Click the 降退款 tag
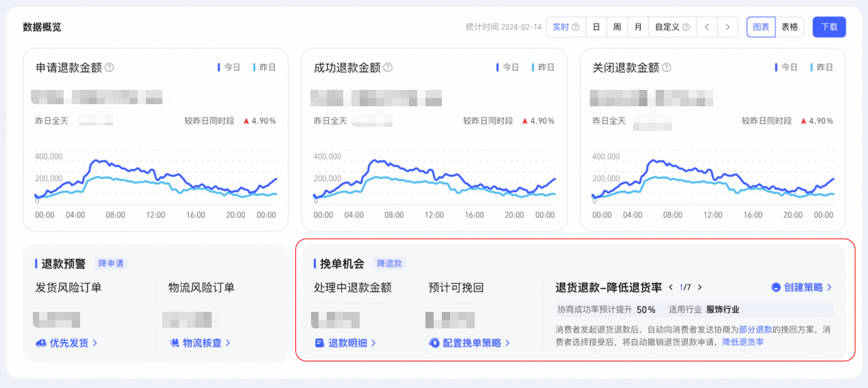This screenshot has height=388, width=868. (389, 264)
